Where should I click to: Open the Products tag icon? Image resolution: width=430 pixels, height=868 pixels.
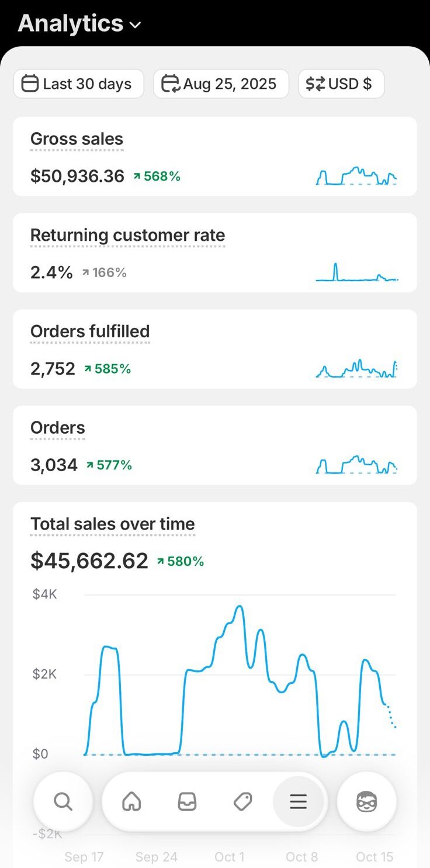(242, 801)
